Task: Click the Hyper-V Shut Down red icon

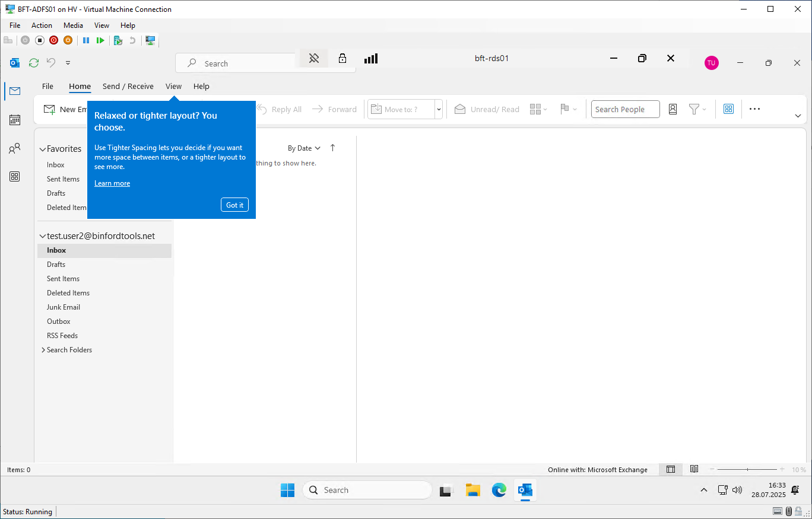Action: (x=53, y=40)
